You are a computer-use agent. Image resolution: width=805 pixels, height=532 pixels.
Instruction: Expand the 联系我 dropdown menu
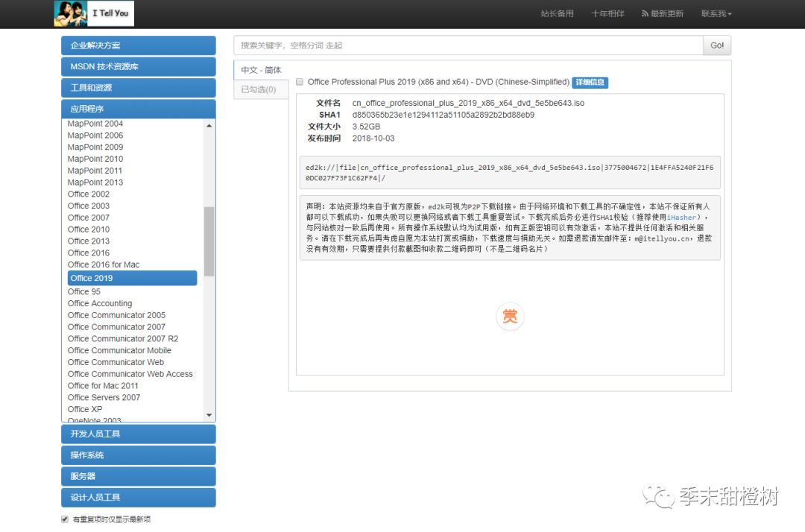point(716,14)
